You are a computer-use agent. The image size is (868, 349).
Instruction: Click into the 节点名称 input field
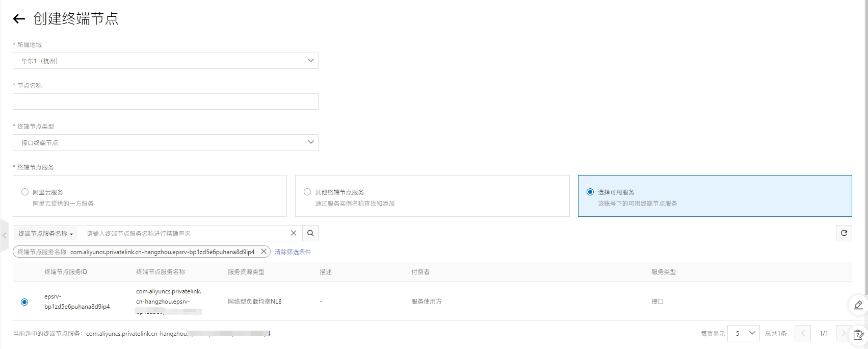(x=166, y=102)
